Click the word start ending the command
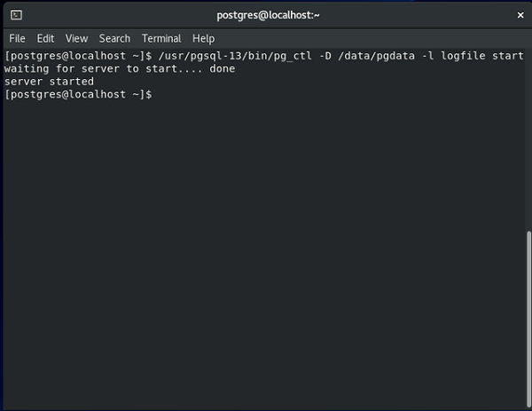Viewport: 532px width, 411px height. 508,56
